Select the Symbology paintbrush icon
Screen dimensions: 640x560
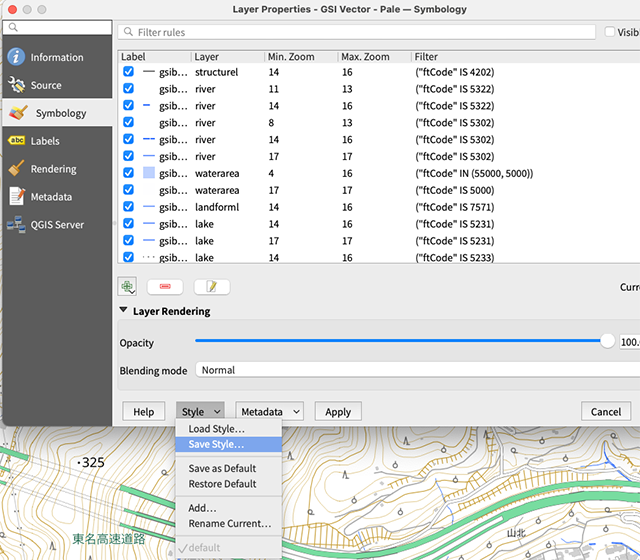(x=19, y=113)
